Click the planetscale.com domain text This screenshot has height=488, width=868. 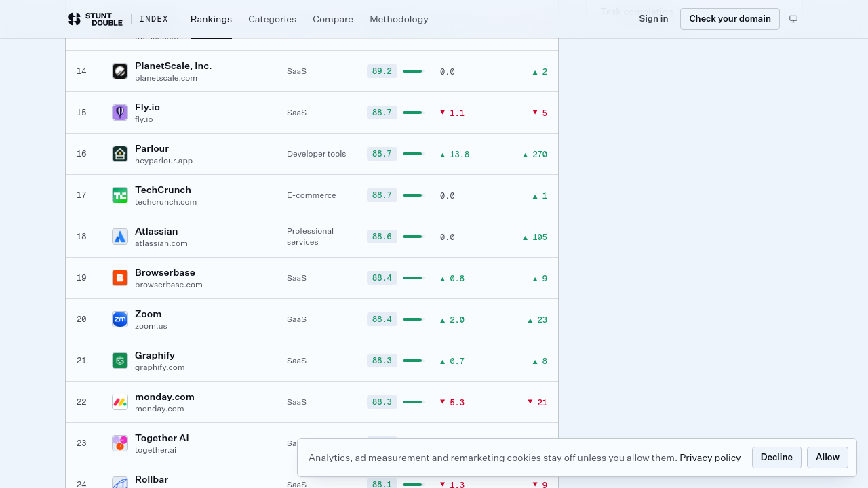(166, 78)
